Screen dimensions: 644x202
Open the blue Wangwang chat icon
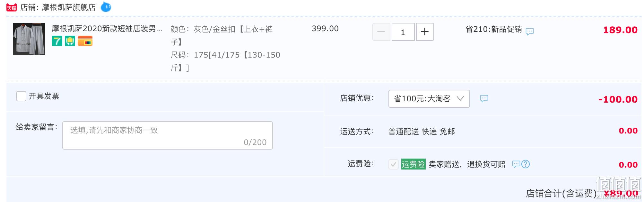[106, 7]
